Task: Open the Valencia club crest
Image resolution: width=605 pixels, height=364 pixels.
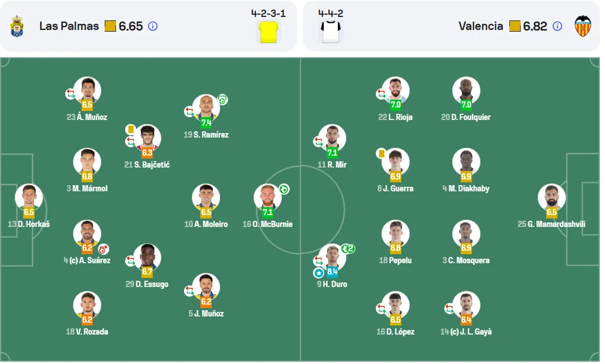Action: click(x=583, y=26)
